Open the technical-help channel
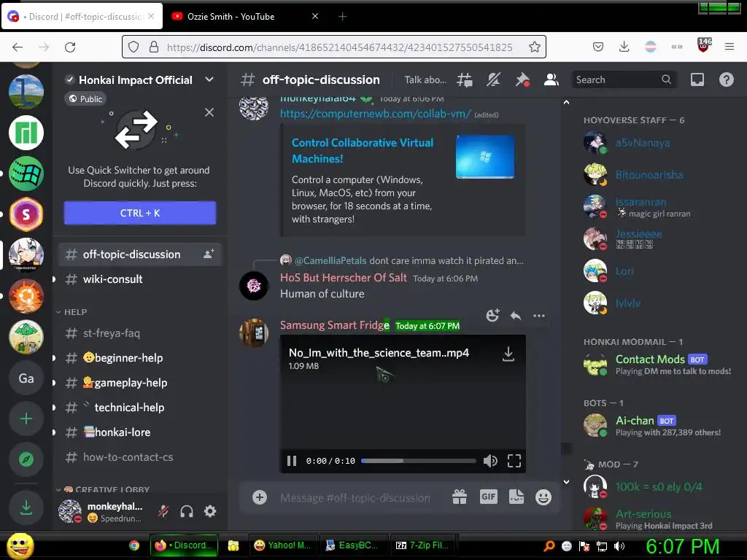 128,408
